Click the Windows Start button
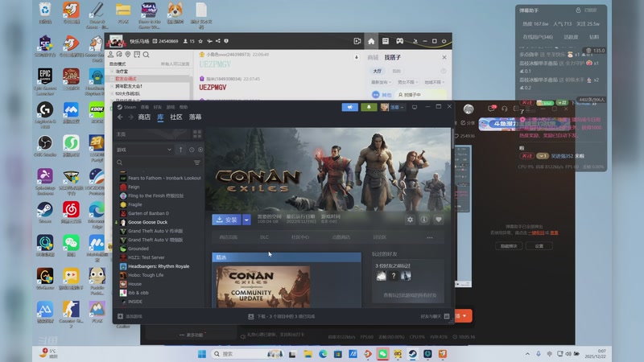Screen dimensions: 644x362 click(202, 354)
